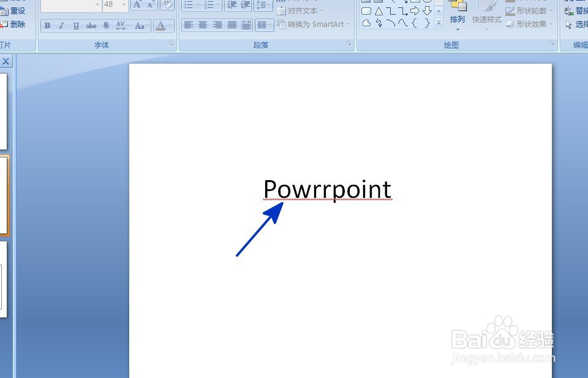This screenshot has height=378, width=588.
Task: Select scribble shape tool
Action: pyautogui.click(x=379, y=23)
